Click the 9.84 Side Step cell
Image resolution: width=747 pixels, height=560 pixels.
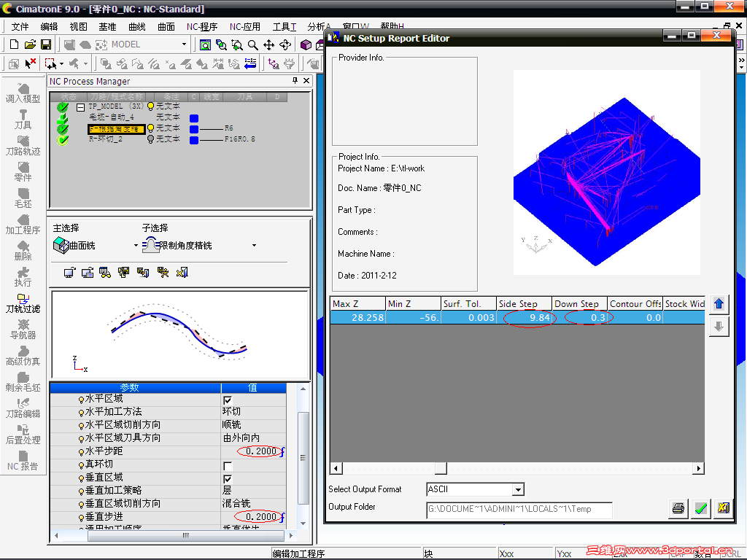tap(524, 318)
